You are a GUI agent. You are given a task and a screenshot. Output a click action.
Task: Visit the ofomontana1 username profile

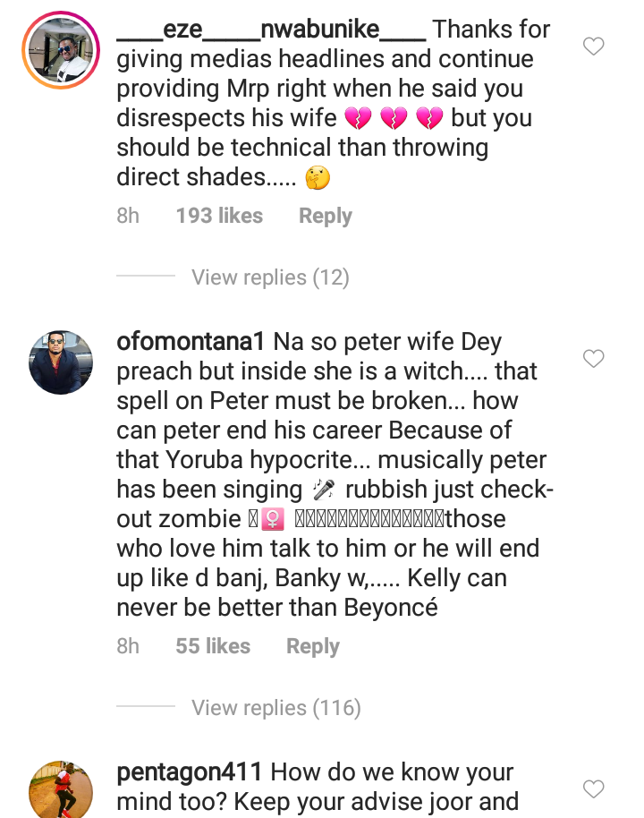click(x=191, y=342)
